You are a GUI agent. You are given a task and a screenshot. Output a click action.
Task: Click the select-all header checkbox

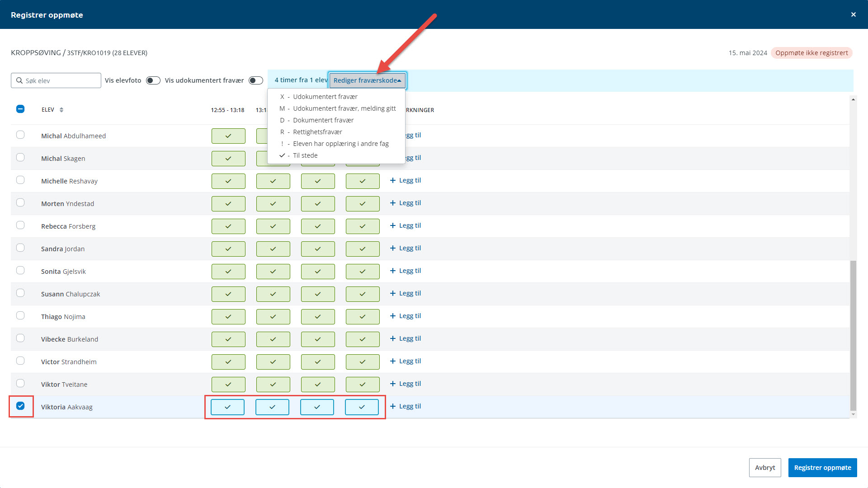(x=20, y=109)
